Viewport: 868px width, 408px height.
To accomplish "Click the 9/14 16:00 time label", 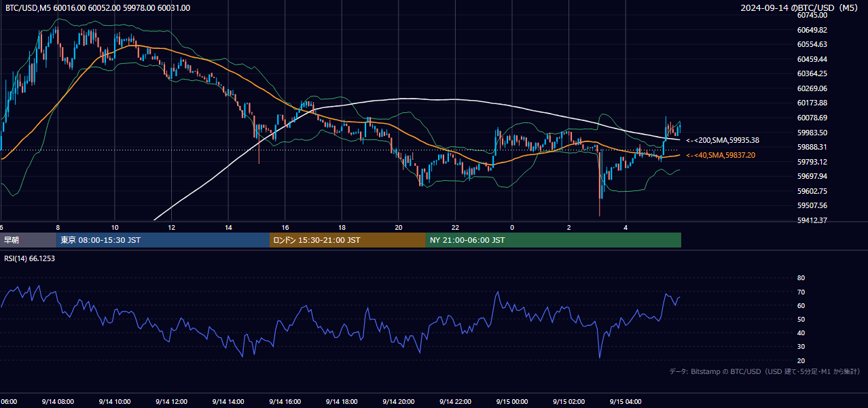I will pos(285,402).
